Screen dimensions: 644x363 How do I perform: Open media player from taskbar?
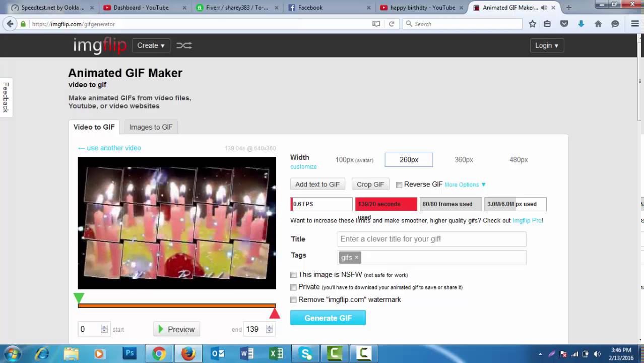pos(99,354)
